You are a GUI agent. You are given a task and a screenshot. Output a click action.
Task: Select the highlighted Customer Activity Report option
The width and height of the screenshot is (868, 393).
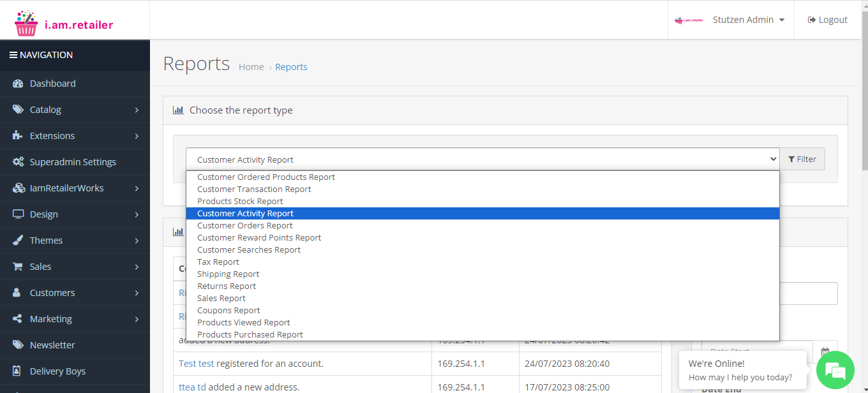483,214
